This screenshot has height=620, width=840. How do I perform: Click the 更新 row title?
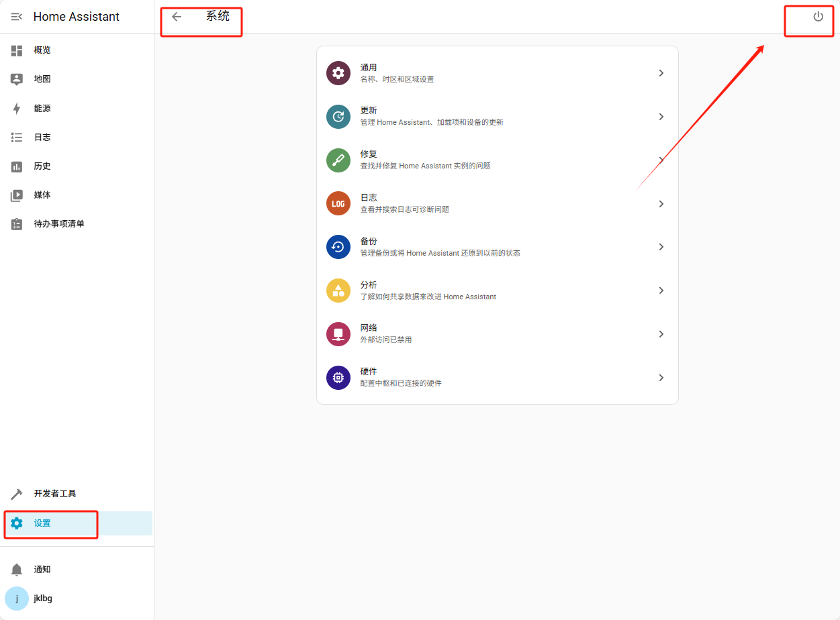[369, 111]
